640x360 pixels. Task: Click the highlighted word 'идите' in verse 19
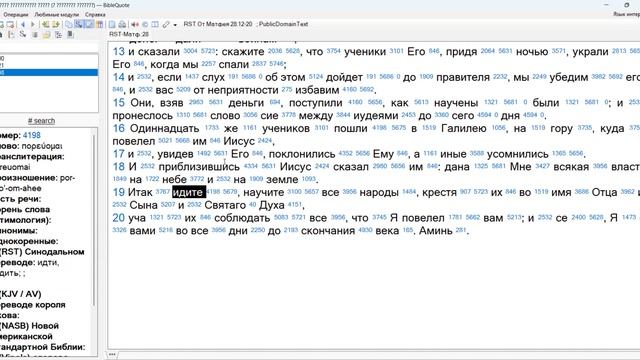click(x=188, y=192)
